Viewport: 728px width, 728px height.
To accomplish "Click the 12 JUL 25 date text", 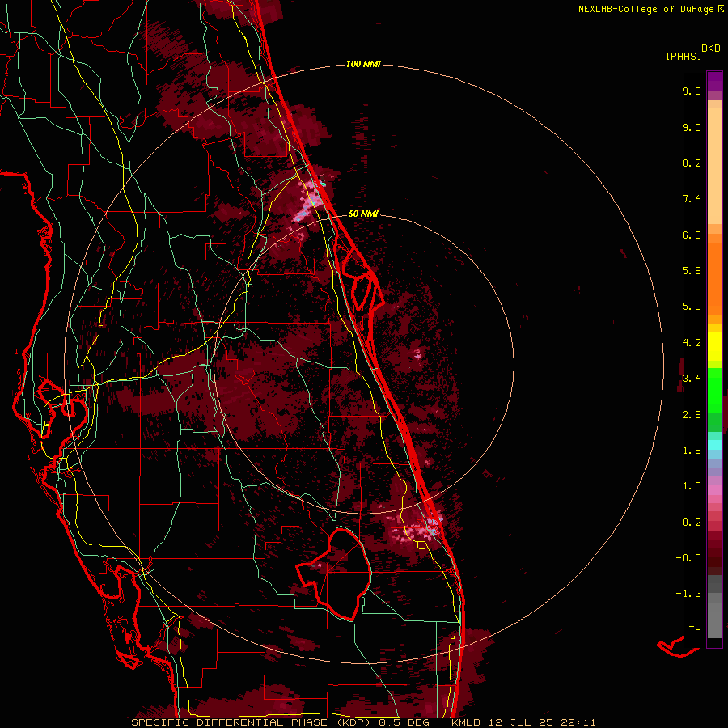I will 519,722.
